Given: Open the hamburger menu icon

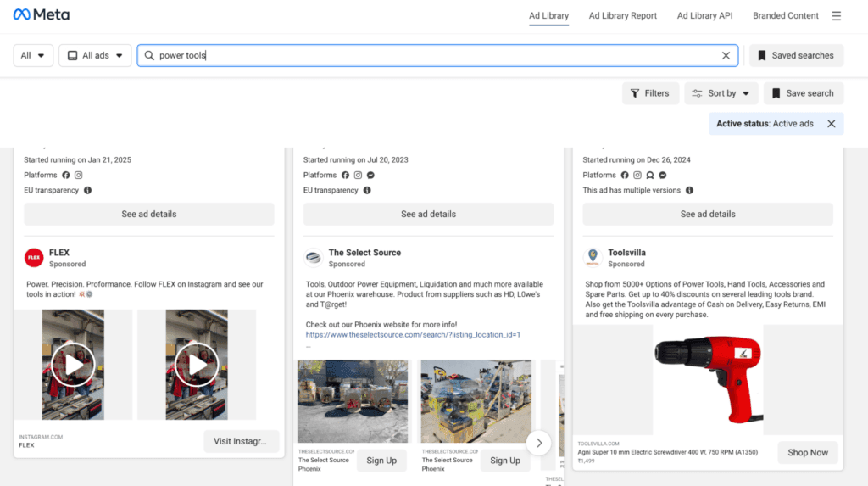Looking at the screenshot, I should tap(836, 15).
